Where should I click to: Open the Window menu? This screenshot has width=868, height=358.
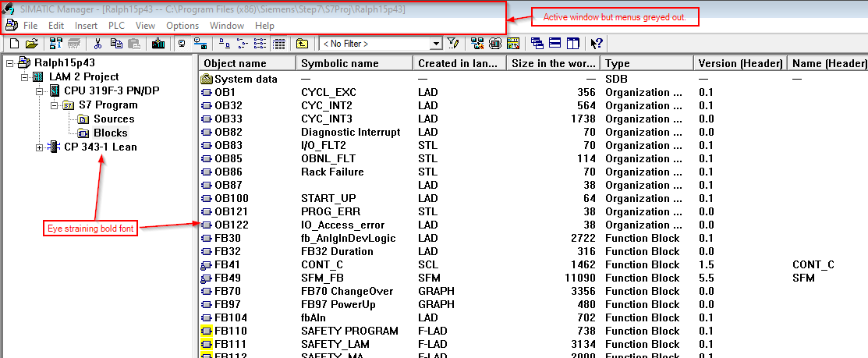[x=226, y=26]
